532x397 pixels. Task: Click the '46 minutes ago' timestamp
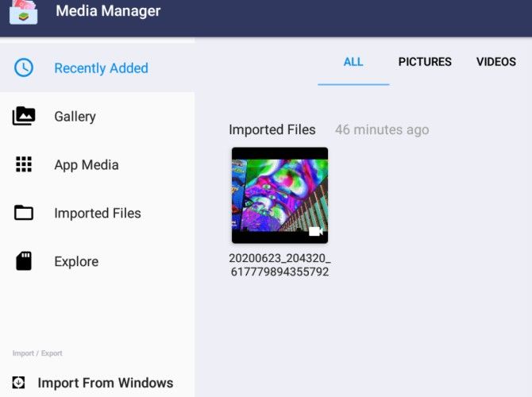point(382,129)
